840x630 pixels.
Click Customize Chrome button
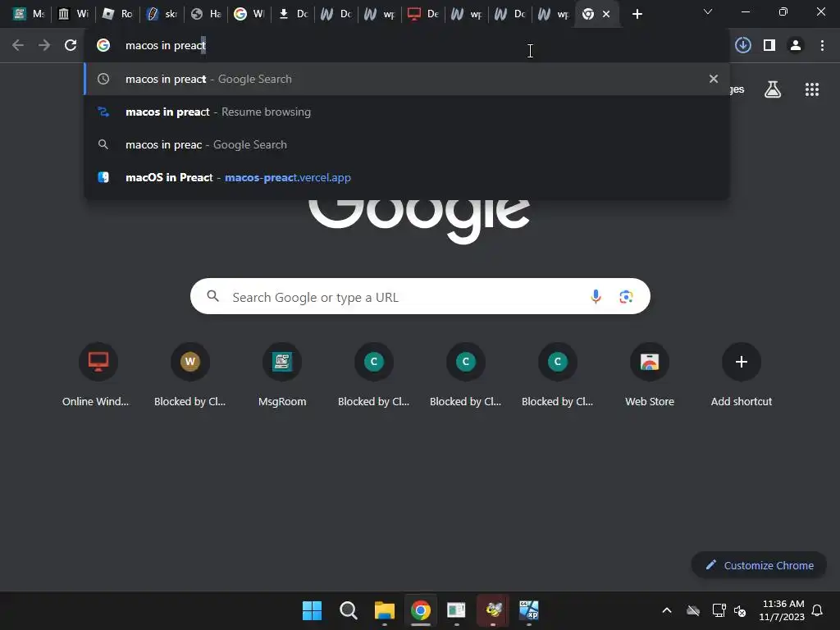759,565
